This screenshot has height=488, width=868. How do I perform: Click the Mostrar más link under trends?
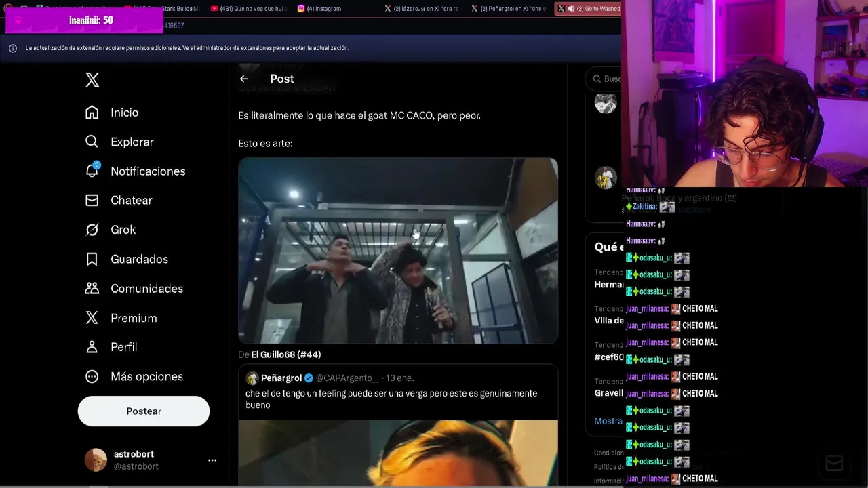608,421
